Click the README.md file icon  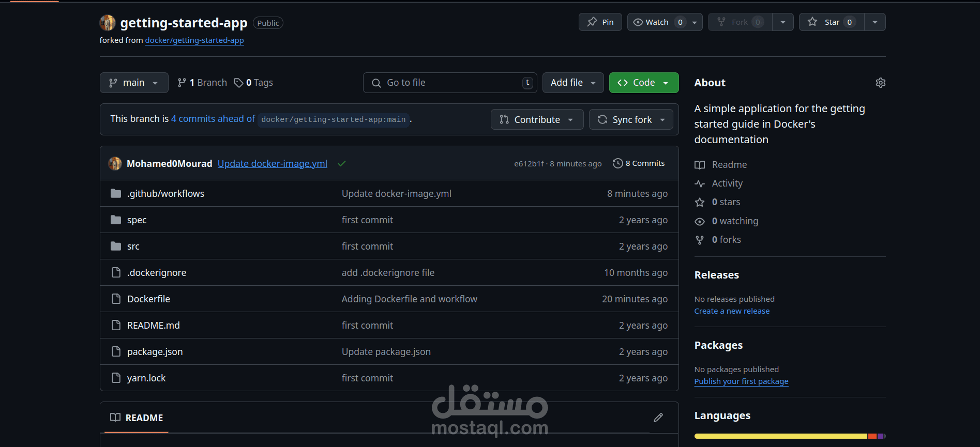tap(116, 325)
